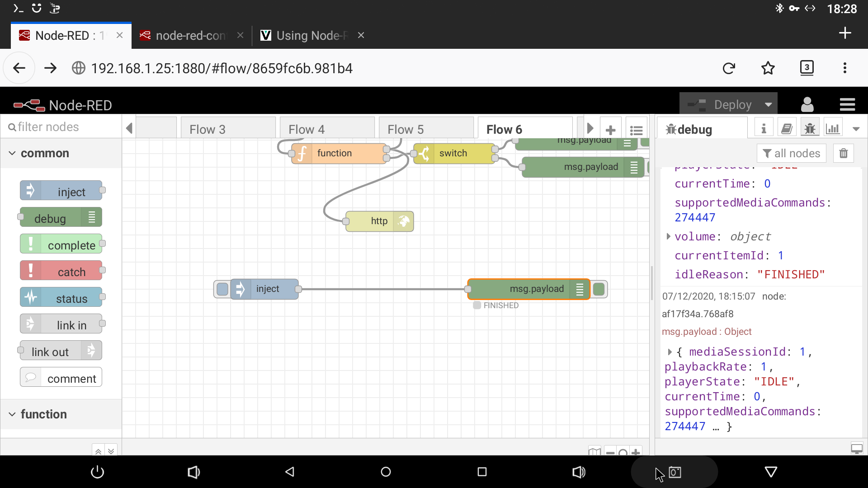Tap the Android home button
The width and height of the screenshot is (868, 488).
pyautogui.click(x=386, y=472)
